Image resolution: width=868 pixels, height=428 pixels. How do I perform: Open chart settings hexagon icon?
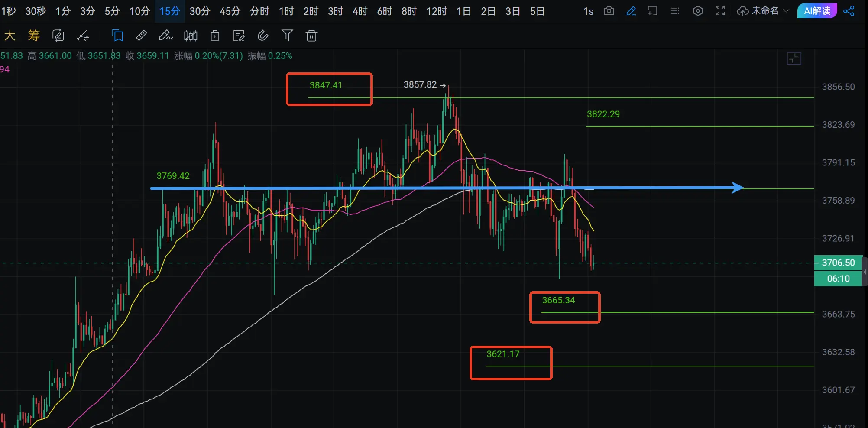698,11
